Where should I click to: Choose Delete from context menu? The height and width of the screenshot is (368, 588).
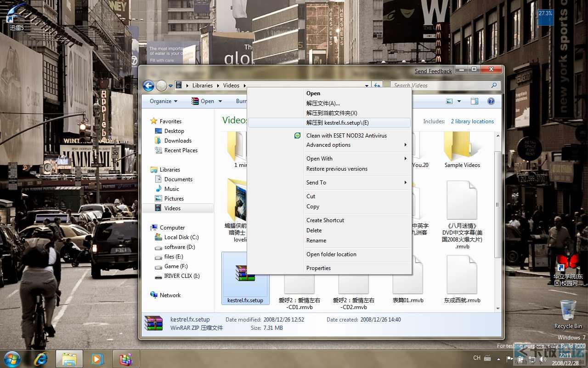pos(329,230)
